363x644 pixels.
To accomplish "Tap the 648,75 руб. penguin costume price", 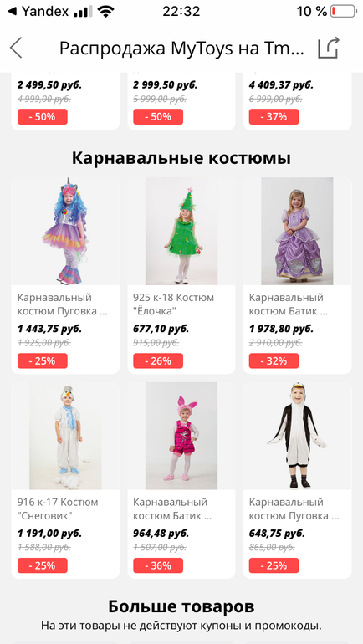I will point(277,533).
